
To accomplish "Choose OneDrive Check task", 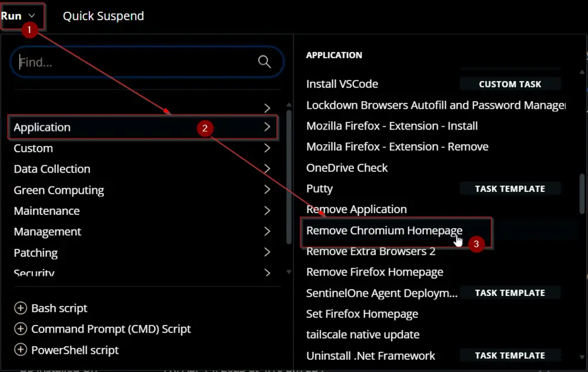I will point(347,168).
